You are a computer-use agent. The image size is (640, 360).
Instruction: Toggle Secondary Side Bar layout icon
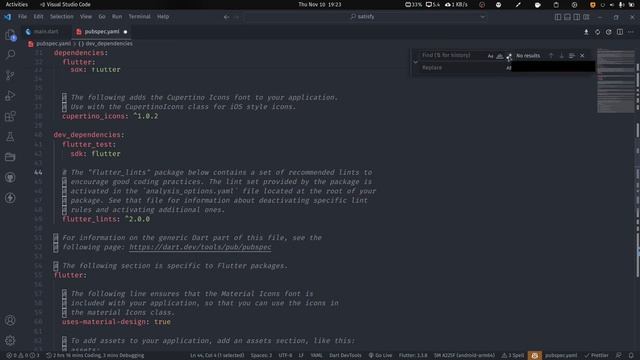point(577,17)
